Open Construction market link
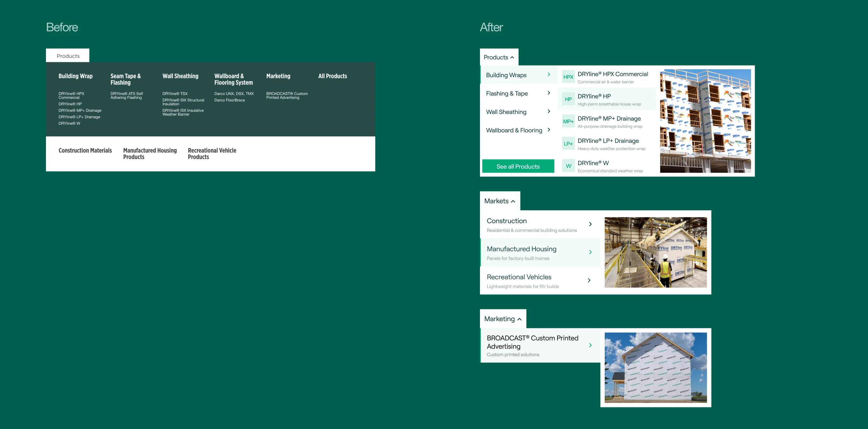 coord(540,224)
